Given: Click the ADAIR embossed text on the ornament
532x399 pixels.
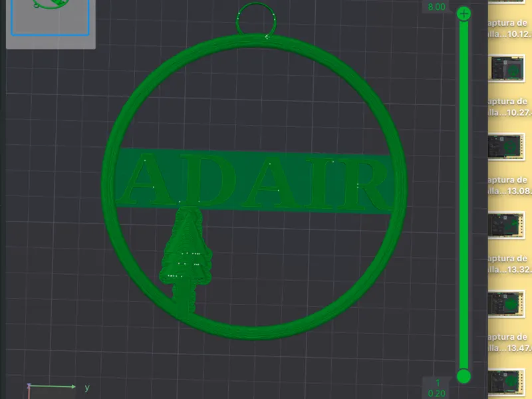Looking at the screenshot, I should [x=256, y=180].
